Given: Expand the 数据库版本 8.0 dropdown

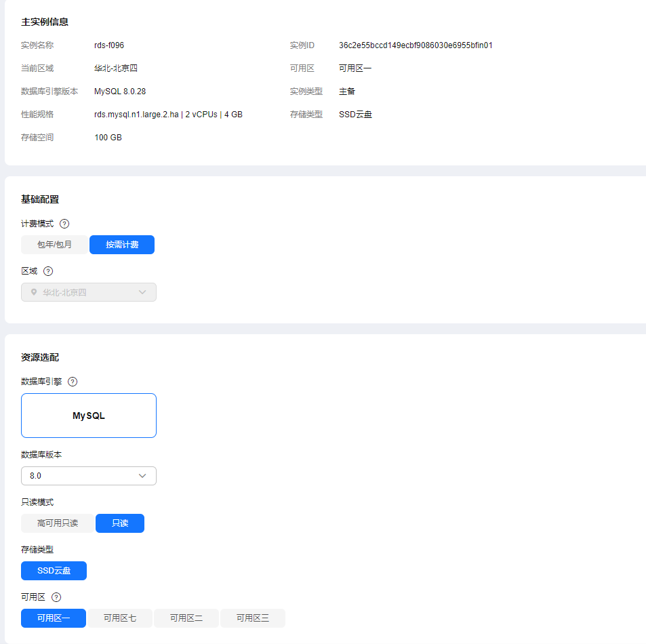Looking at the screenshot, I should [x=89, y=476].
